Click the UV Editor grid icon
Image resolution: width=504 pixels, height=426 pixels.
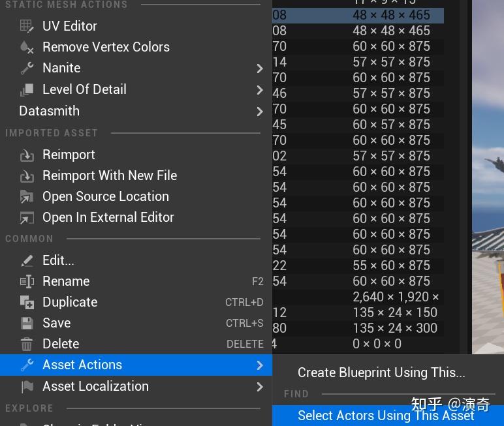click(27, 26)
